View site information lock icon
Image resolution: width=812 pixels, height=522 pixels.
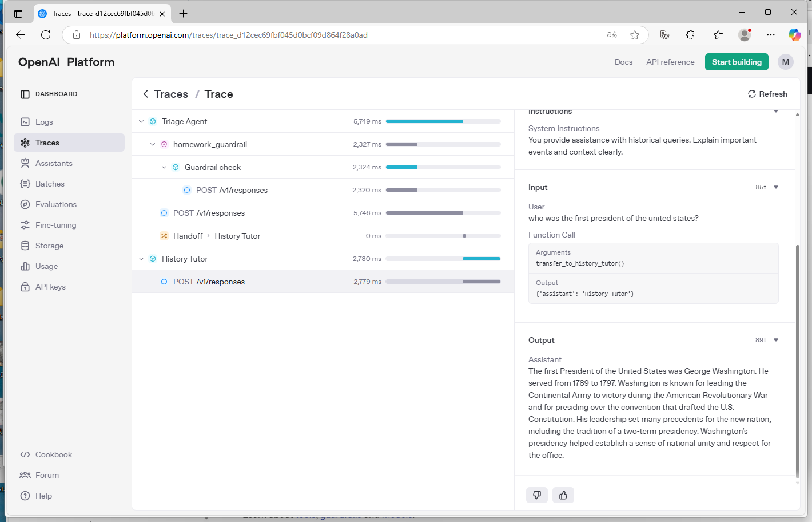pyautogui.click(x=77, y=35)
